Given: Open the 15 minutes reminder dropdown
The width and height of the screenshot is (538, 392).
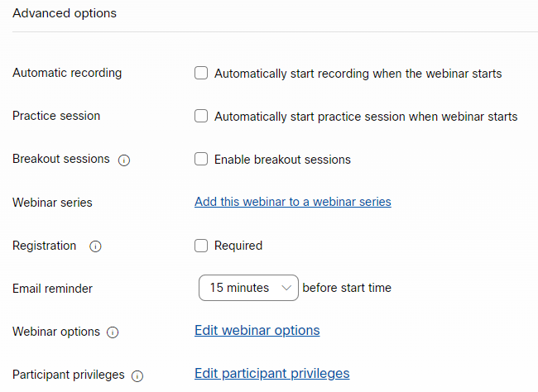Looking at the screenshot, I should point(248,288).
